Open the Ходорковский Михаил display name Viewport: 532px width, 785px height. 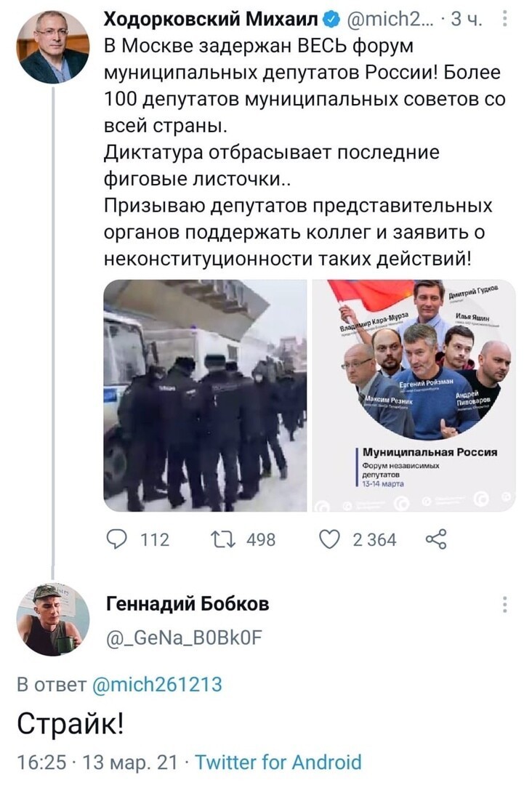pos(211,20)
